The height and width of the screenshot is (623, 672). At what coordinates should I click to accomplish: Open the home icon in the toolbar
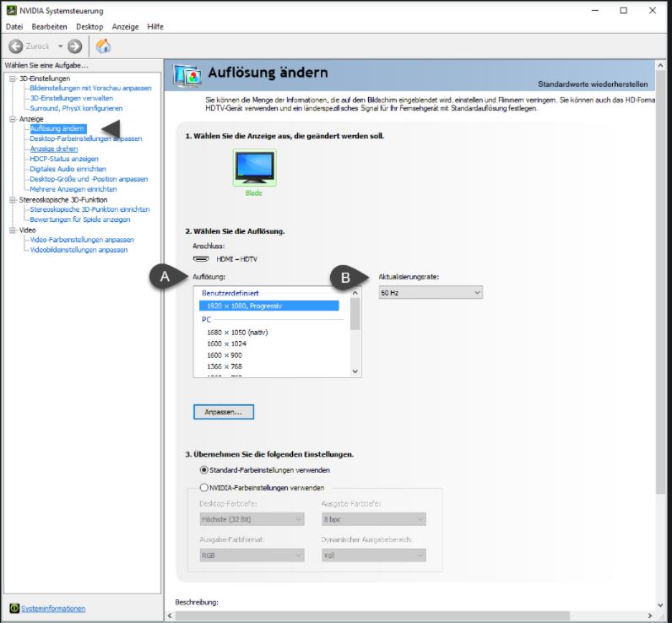pos(103,46)
